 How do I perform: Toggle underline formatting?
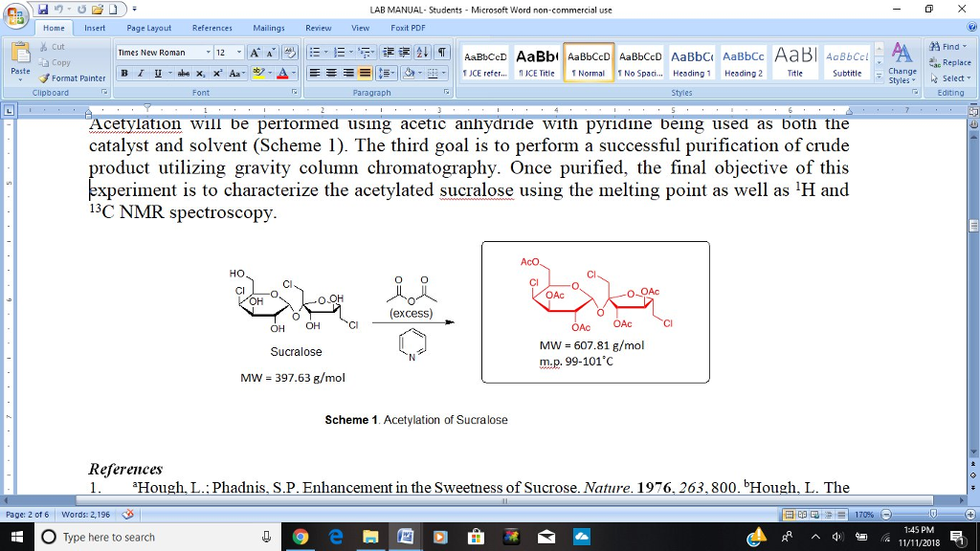(x=156, y=72)
